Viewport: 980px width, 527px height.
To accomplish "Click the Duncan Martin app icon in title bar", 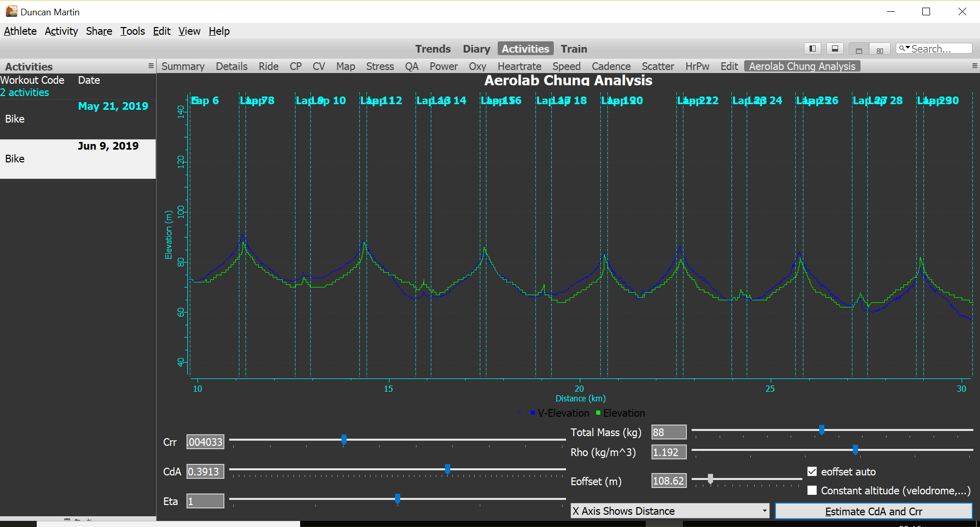I will point(11,11).
